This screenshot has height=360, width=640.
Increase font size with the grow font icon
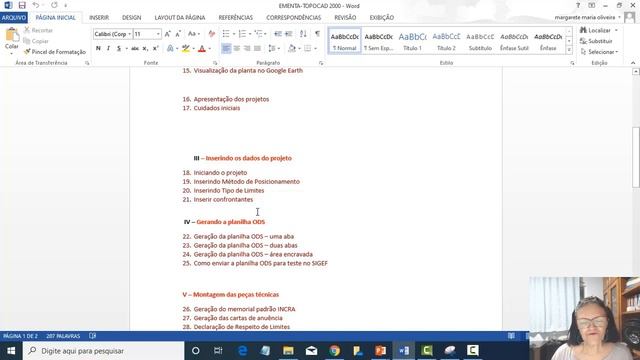click(167, 34)
